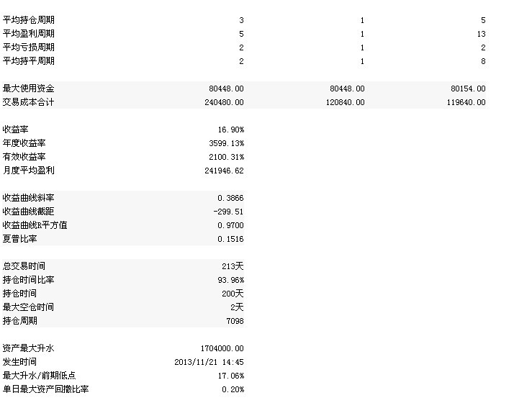Select the 单日最大资产回撤比率 label
532x403 pixels.
pos(46,389)
